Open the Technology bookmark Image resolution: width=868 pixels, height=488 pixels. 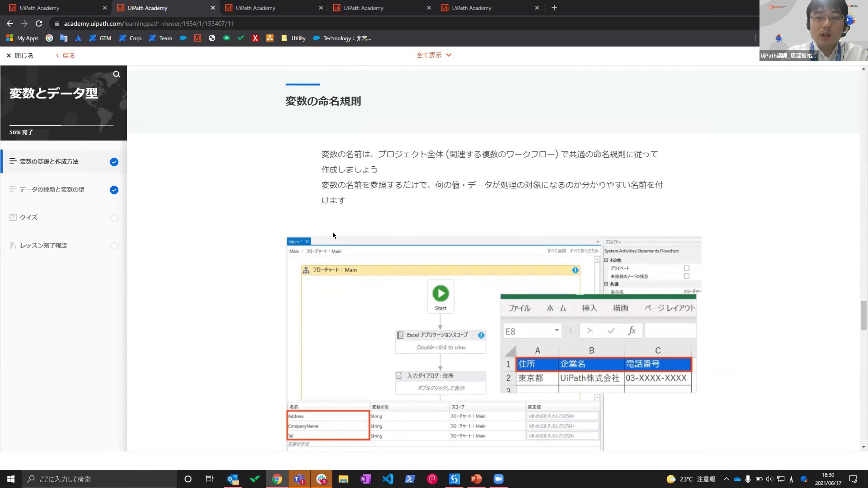(x=342, y=38)
